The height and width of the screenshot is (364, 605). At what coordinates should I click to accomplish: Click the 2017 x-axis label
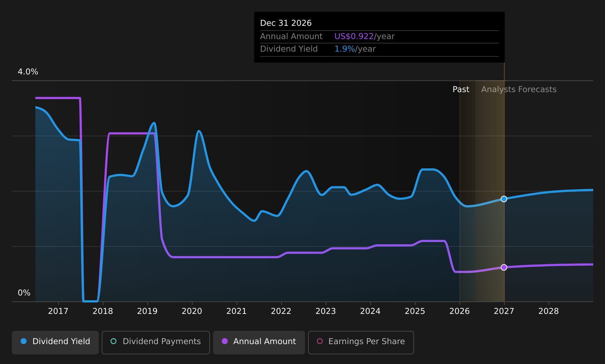pyautogui.click(x=58, y=311)
